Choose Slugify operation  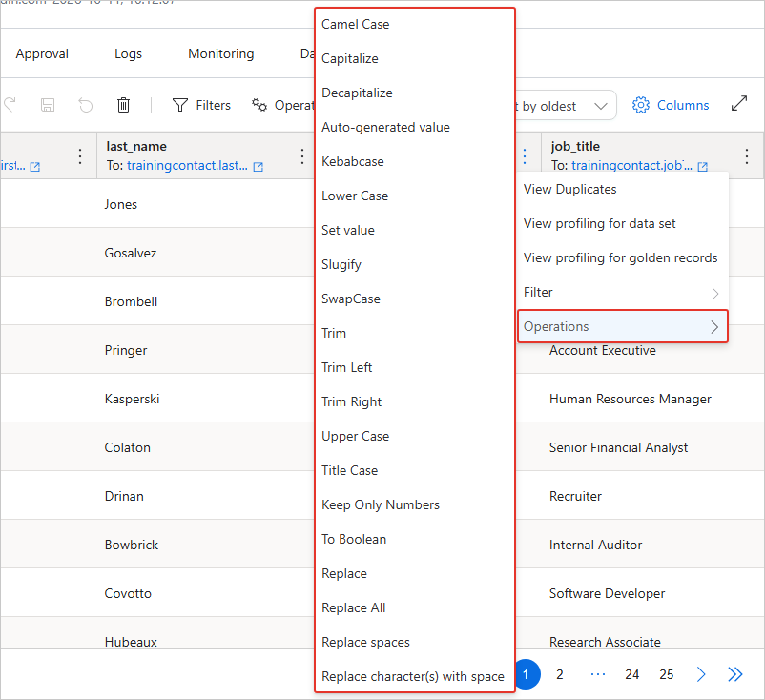coord(415,264)
